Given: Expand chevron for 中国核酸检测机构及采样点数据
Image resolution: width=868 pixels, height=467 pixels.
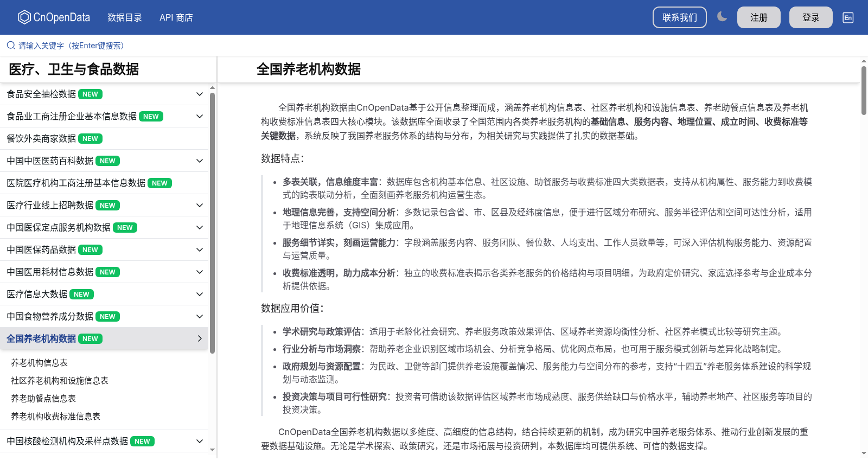Looking at the screenshot, I should point(200,442).
